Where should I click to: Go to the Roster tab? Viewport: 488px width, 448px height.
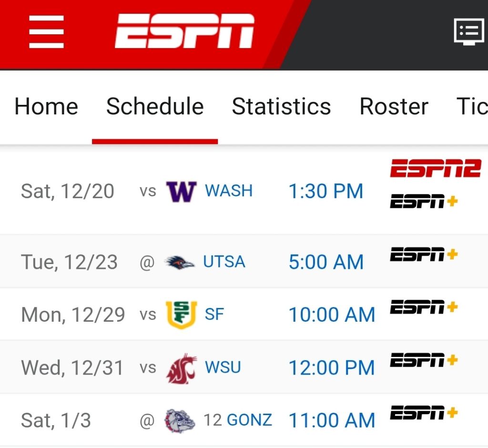(394, 106)
